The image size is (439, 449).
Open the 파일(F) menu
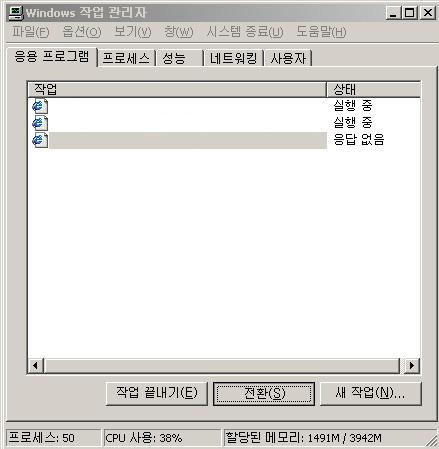[31, 32]
